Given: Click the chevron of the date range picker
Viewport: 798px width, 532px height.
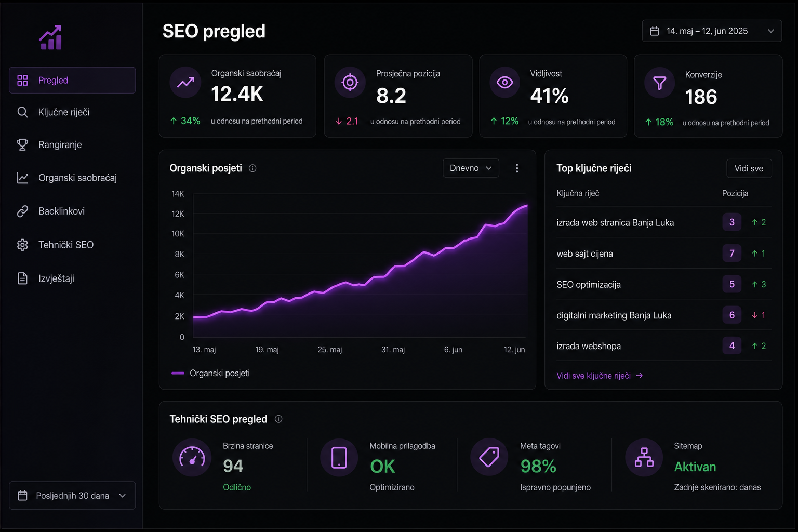Looking at the screenshot, I should 771,31.
